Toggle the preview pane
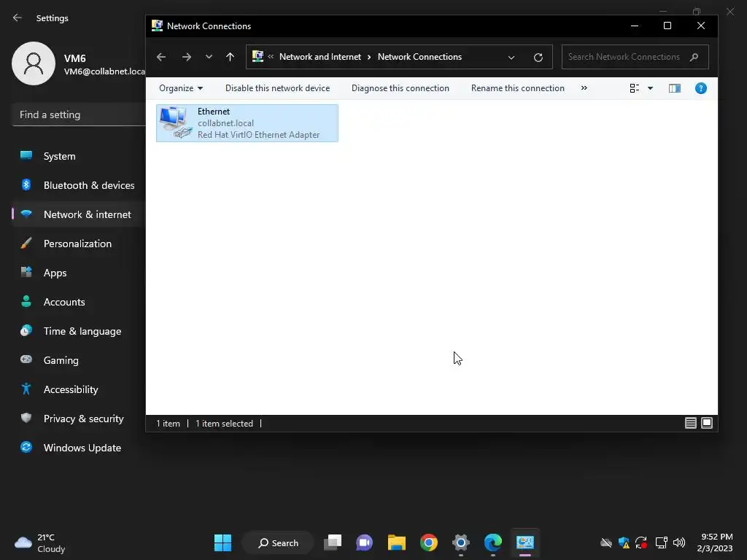The width and height of the screenshot is (747, 560). point(675,88)
